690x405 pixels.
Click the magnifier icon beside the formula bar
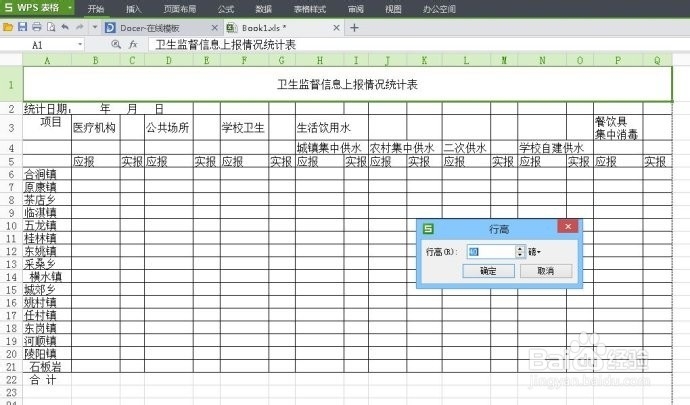coord(116,44)
